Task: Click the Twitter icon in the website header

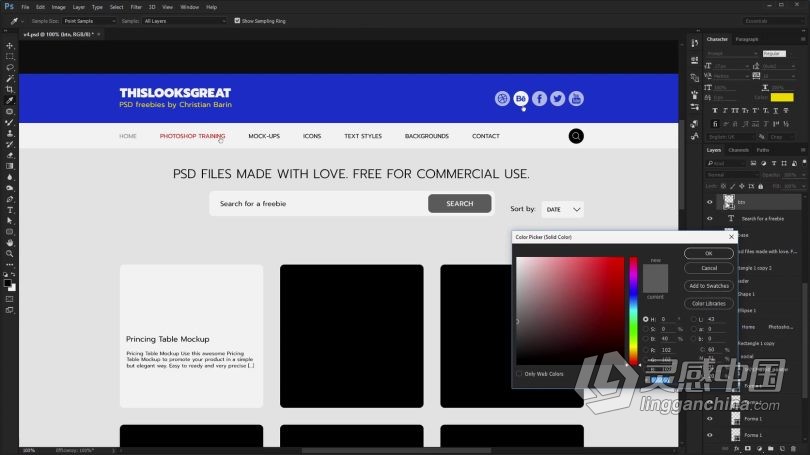Action: pyautogui.click(x=557, y=98)
